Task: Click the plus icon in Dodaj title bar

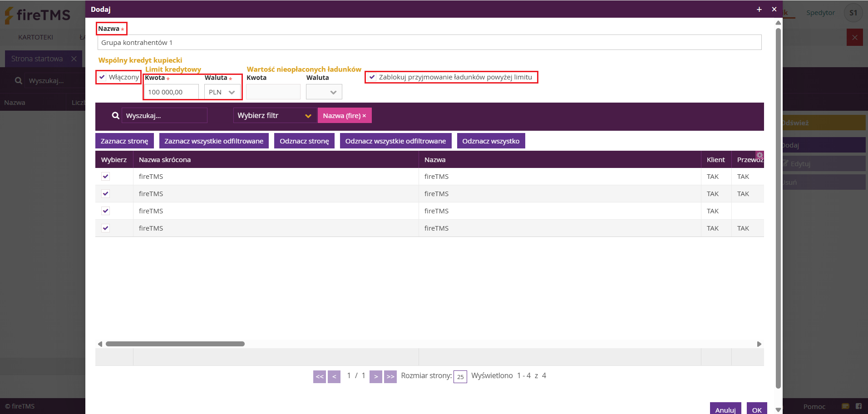Action: point(759,9)
